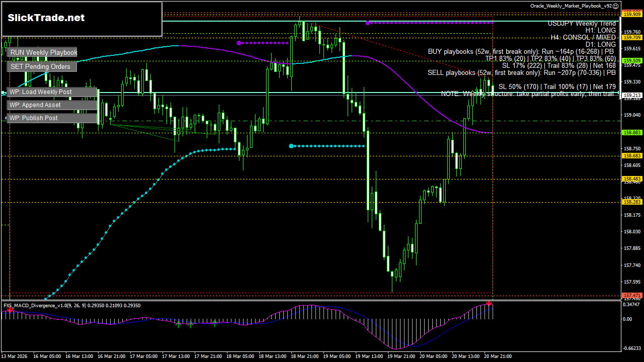Pick the 158.483 level price label
Image resolution: width=644 pixels, height=362 pixels.
click(632, 179)
